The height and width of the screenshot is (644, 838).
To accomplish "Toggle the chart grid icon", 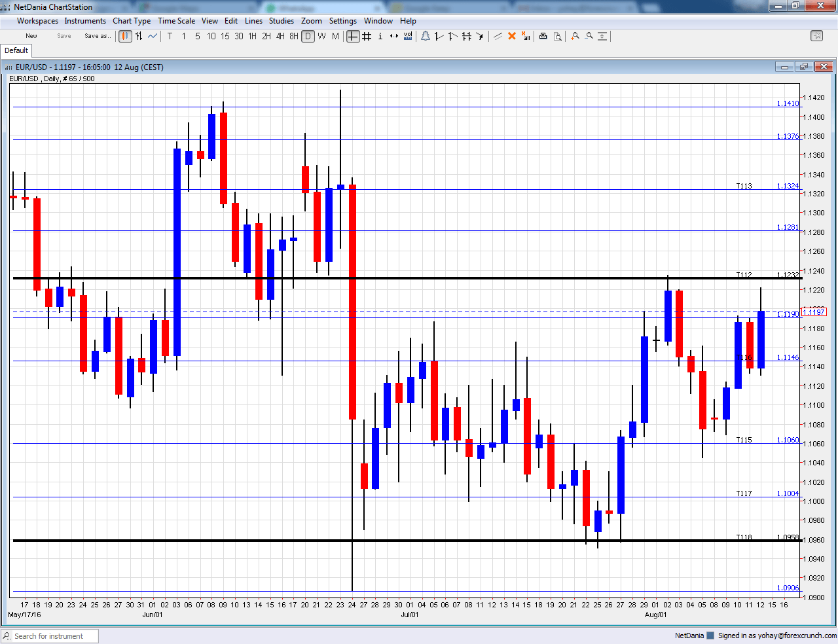I will pyautogui.click(x=367, y=36).
